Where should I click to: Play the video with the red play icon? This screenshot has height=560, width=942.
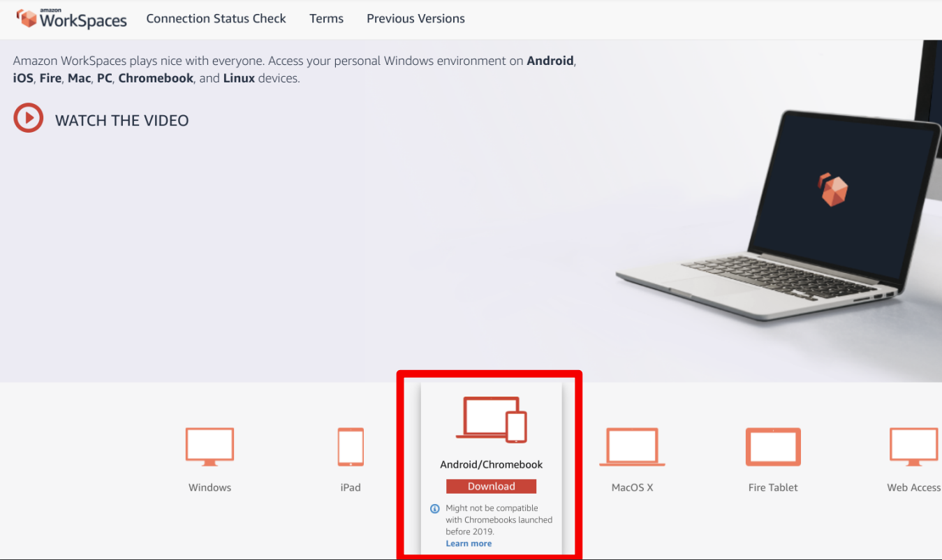coord(29,118)
